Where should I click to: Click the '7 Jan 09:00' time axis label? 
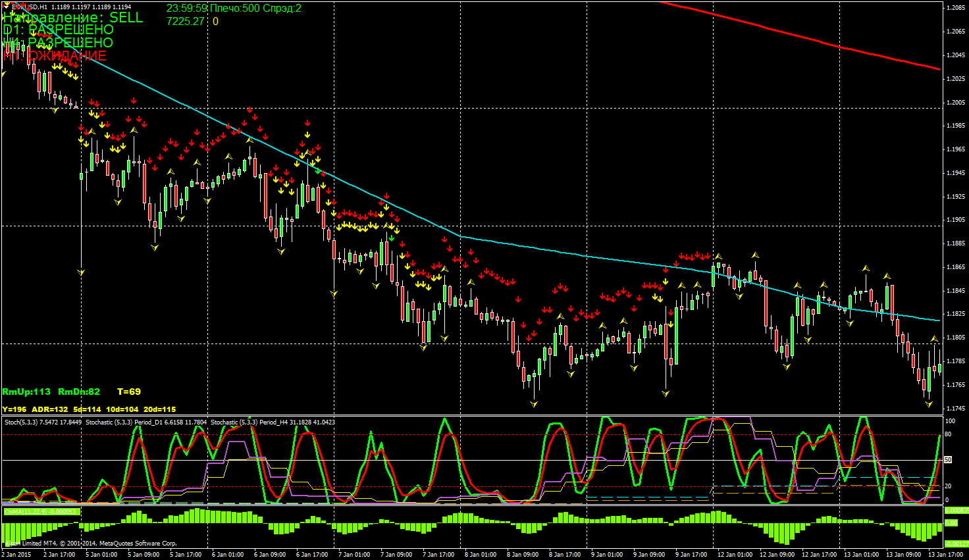[x=397, y=555]
